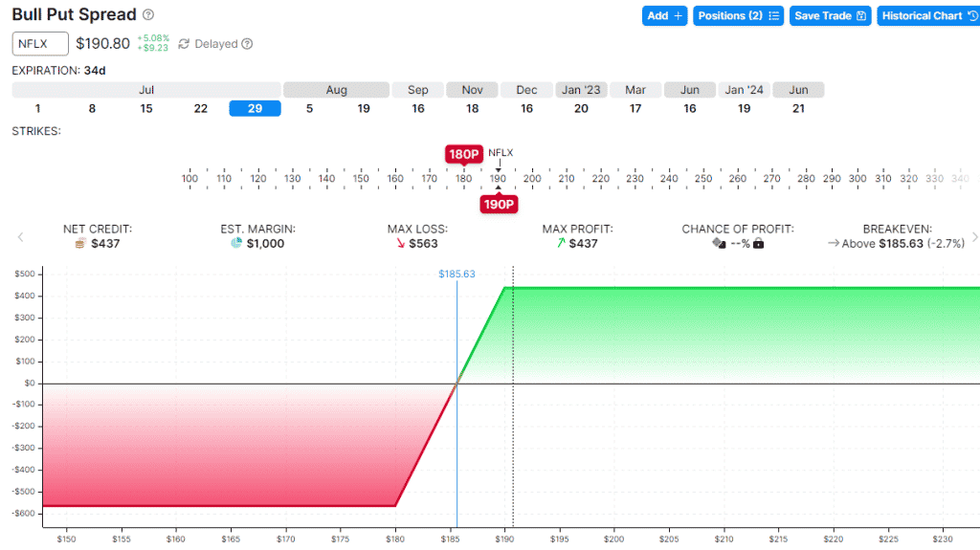
Task: Select the Jul 22 expiration date
Action: (201, 108)
